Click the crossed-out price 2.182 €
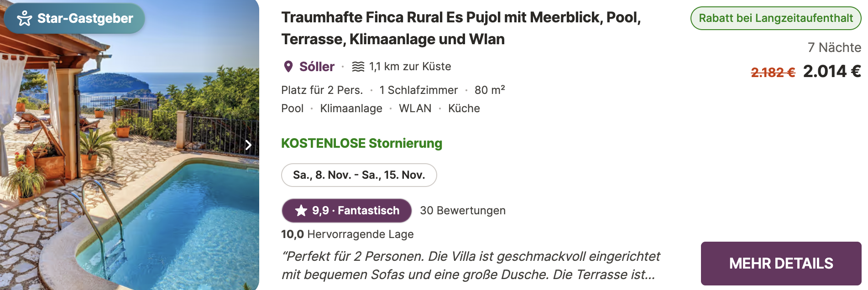Screen dimensions: 868x290 pos(773,72)
